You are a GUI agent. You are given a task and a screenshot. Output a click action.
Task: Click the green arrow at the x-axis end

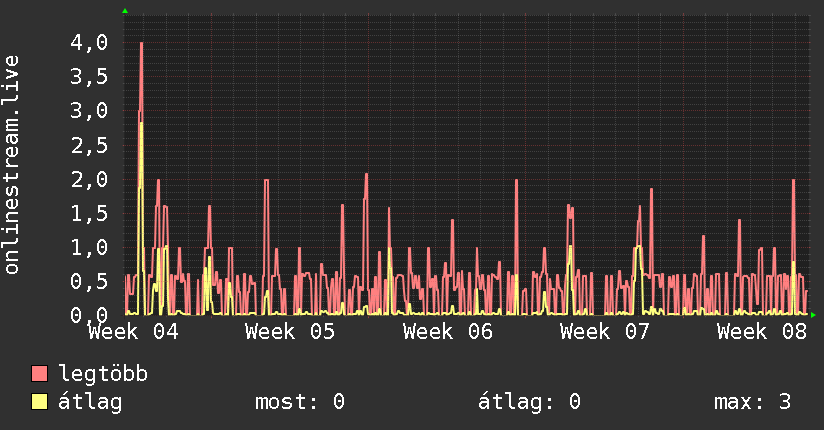click(813, 315)
